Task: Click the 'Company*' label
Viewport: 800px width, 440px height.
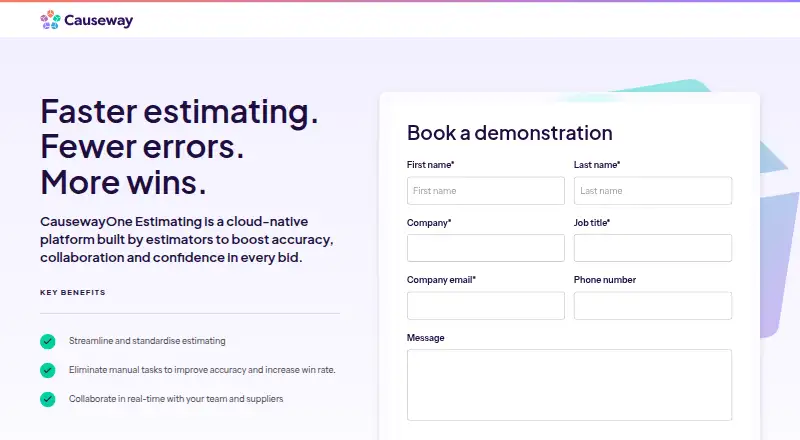Action: pyautogui.click(x=429, y=223)
